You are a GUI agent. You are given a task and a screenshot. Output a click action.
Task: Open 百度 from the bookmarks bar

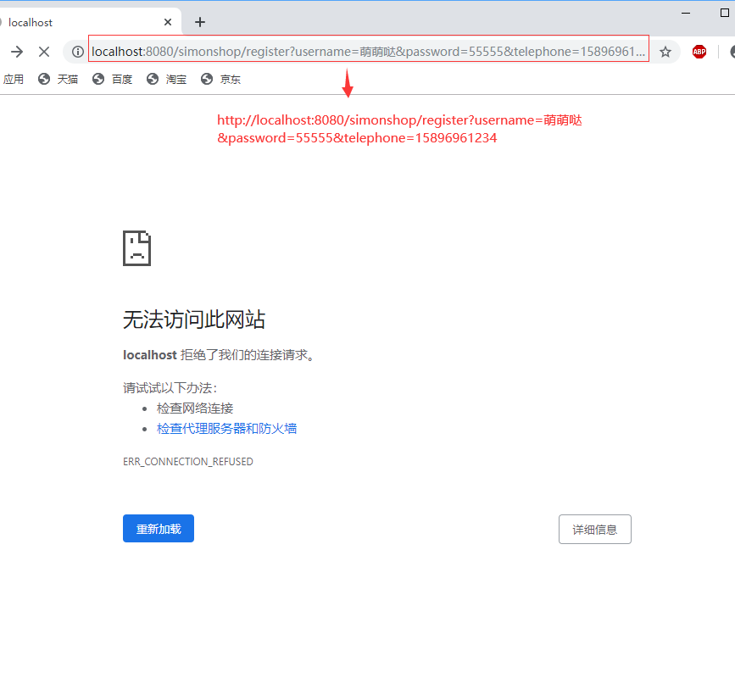point(112,79)
